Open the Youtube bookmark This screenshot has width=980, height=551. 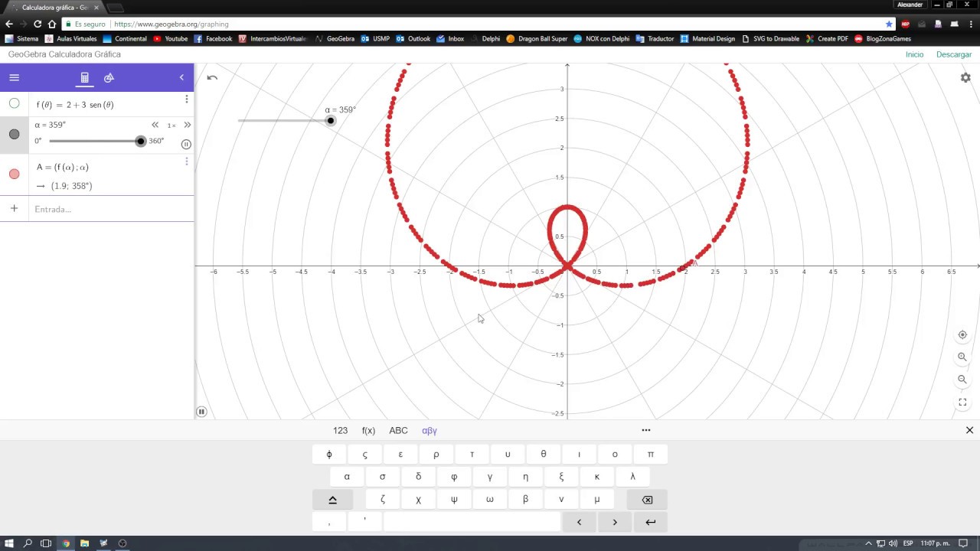tap(170, 38)
